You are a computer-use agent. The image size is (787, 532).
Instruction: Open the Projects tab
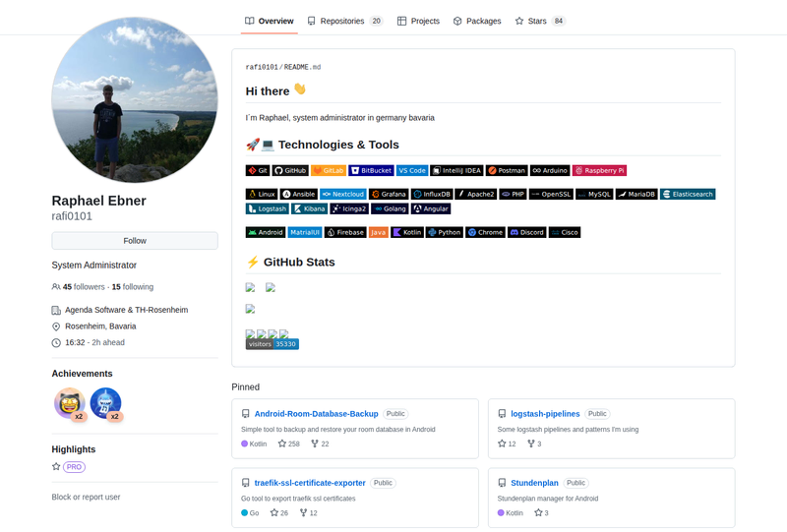tap(419, 21)
